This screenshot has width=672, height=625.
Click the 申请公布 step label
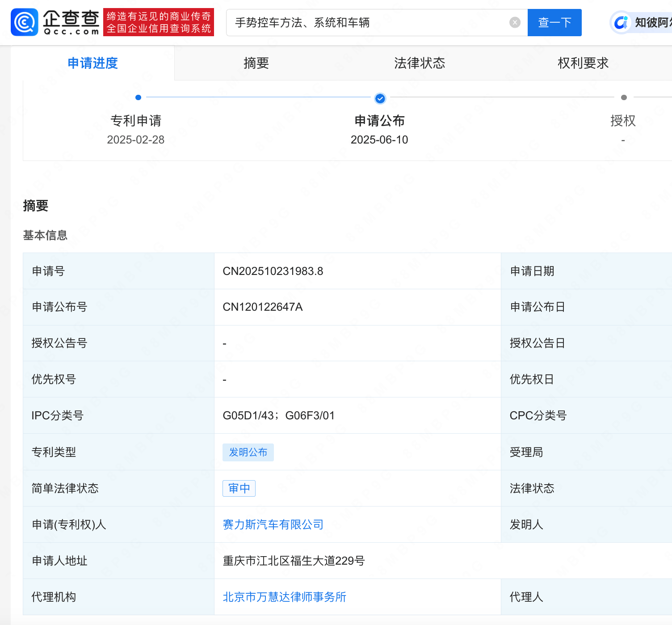379,121
